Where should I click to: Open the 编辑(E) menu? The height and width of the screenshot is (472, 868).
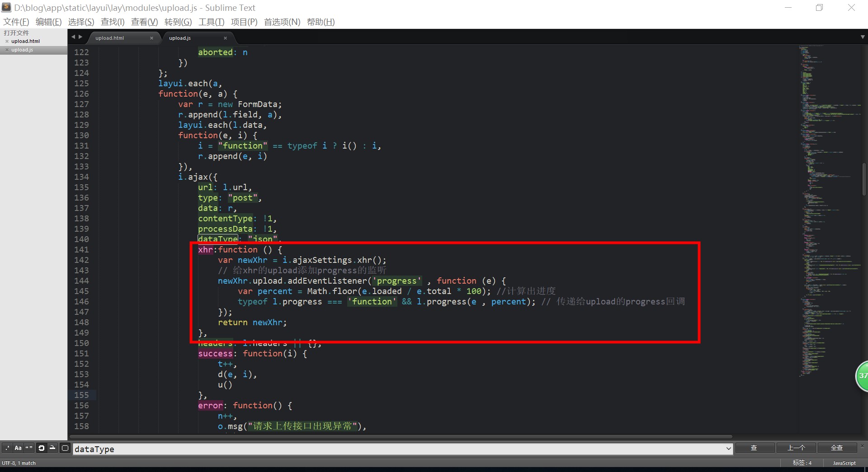click(48, 22)
